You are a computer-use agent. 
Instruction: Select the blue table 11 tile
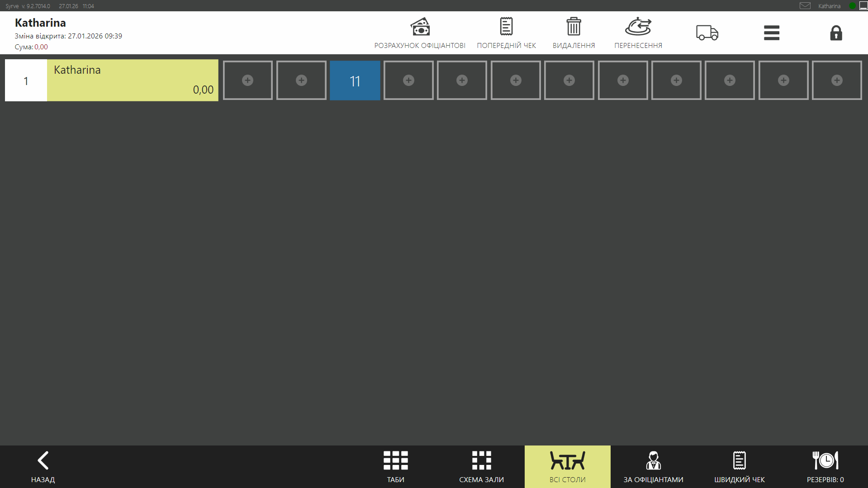355,81
